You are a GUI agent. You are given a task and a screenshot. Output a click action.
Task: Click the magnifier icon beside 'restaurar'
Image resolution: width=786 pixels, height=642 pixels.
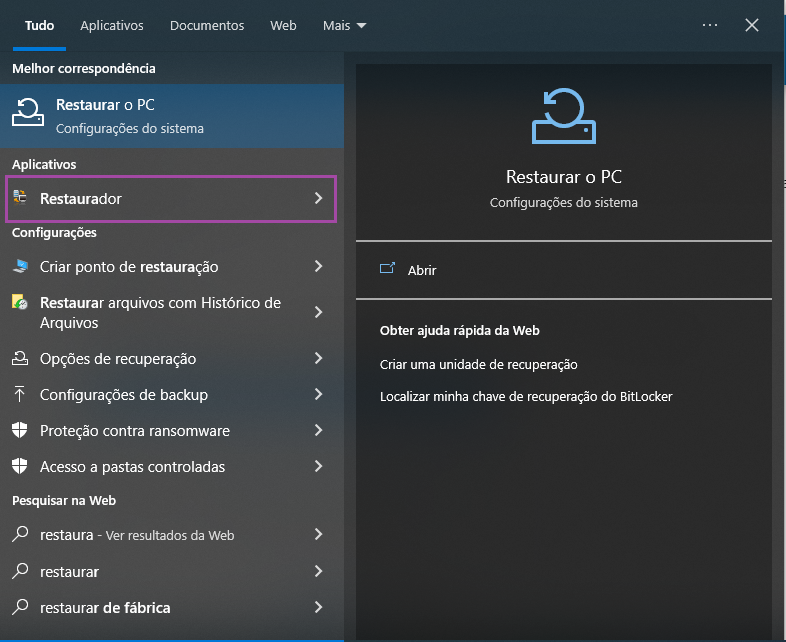20,570
